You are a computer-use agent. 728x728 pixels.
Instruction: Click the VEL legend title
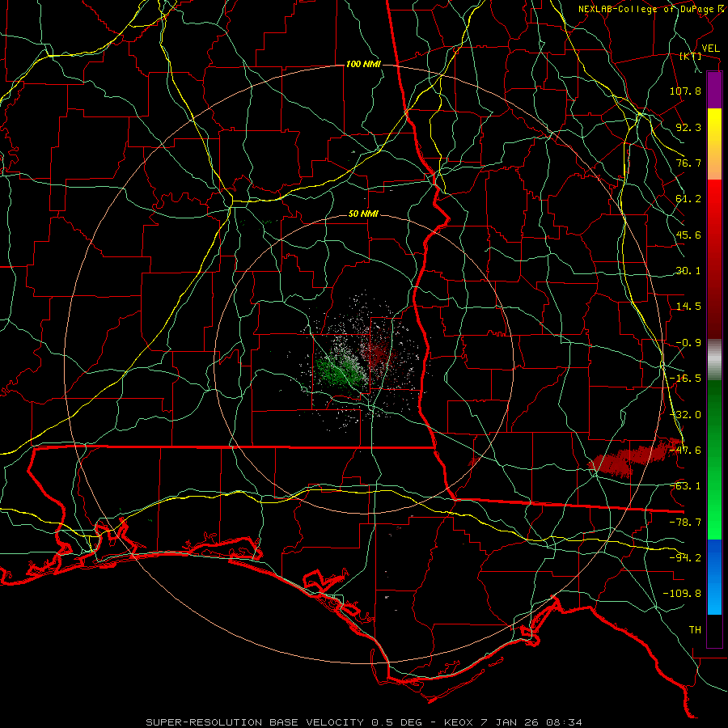pyautogui.click(x=710, y=49)
